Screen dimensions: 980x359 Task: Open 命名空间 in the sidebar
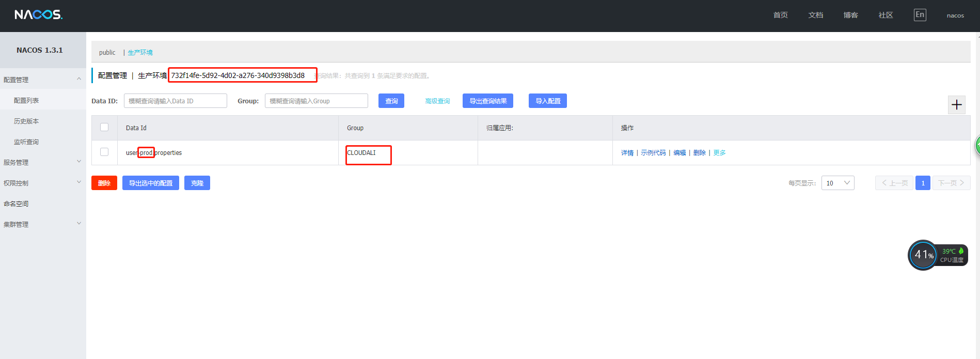[16, 204]
